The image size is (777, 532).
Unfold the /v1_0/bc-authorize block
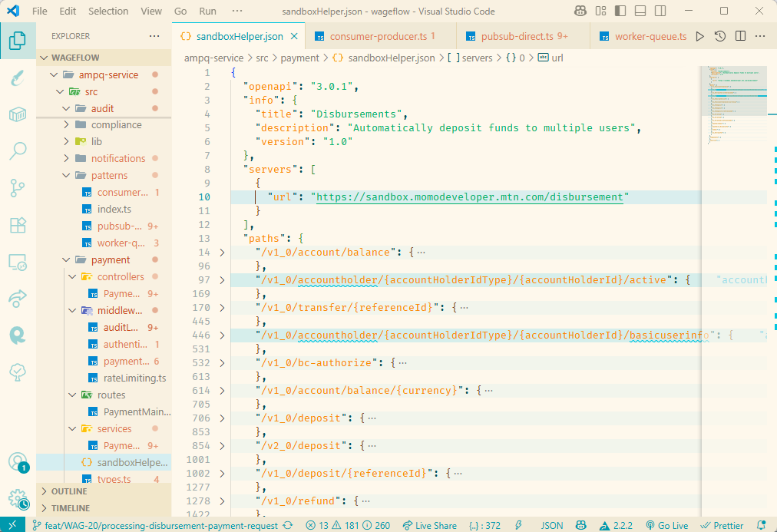coord(222,363)
